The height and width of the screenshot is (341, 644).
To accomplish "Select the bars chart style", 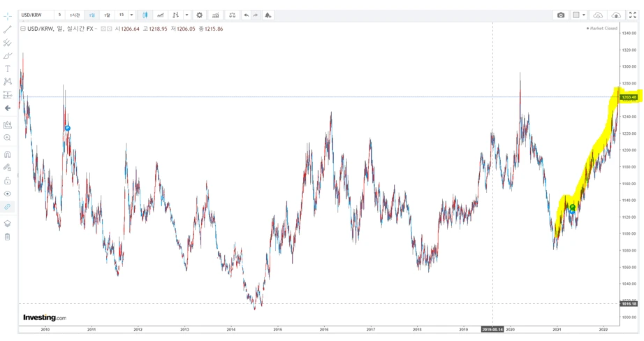I will 176,15.
